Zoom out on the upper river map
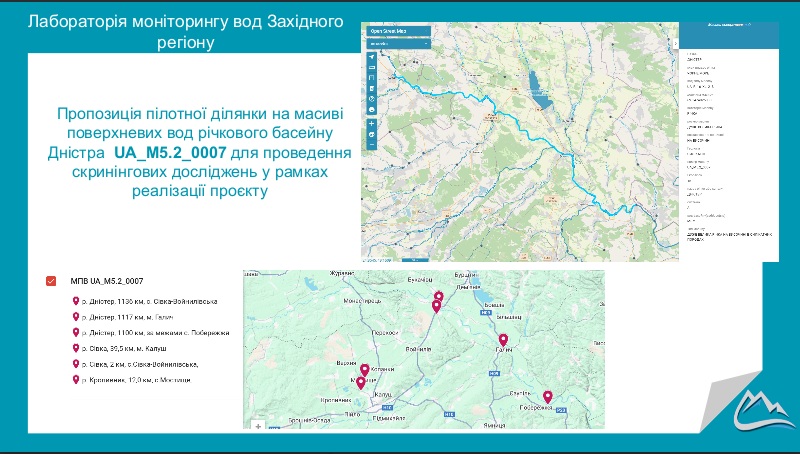The width and height of the screenshot is (800, 454). [x=372, y=144]
